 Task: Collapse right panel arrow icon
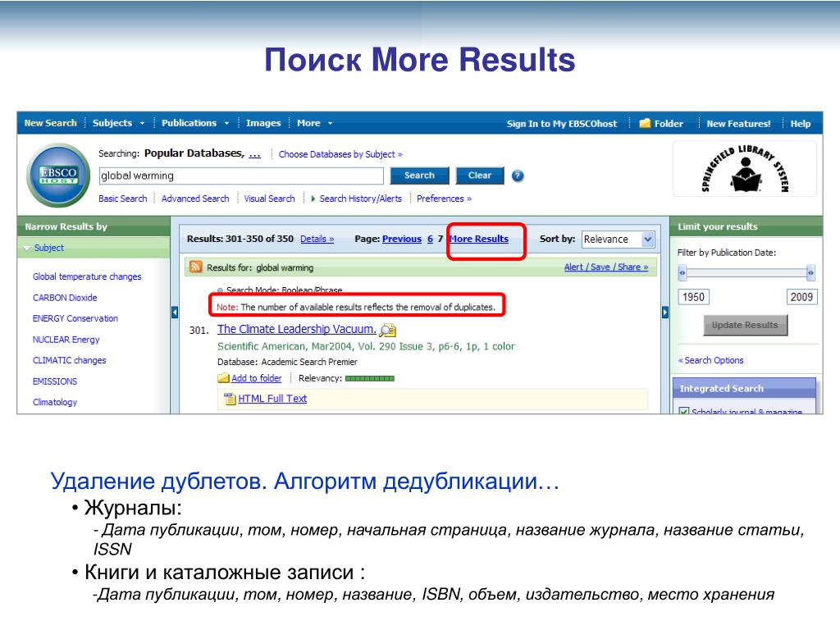[x=664, y=313]
